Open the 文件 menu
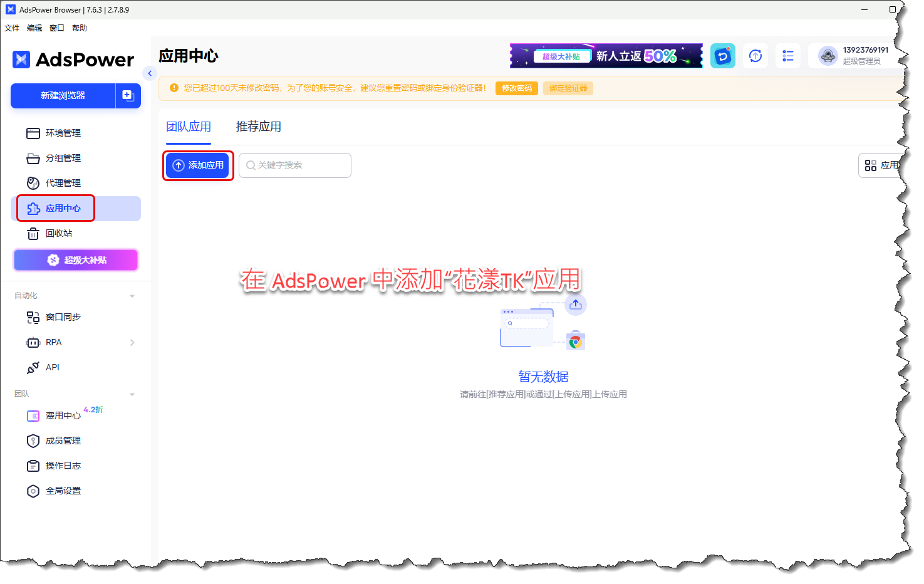 (12, 28)
